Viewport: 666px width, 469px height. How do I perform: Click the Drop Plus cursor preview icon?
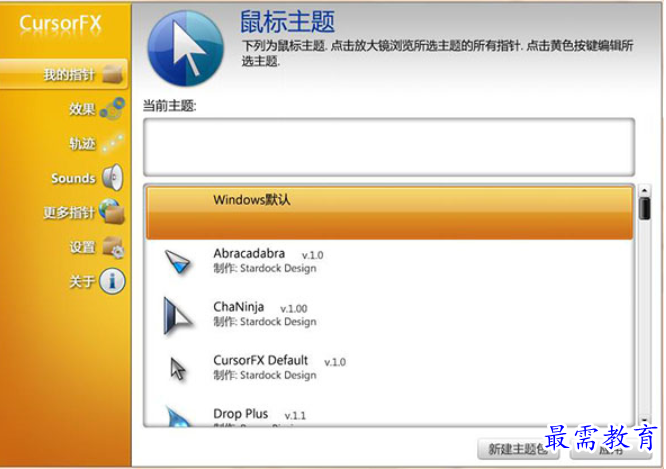pos(178,416)
